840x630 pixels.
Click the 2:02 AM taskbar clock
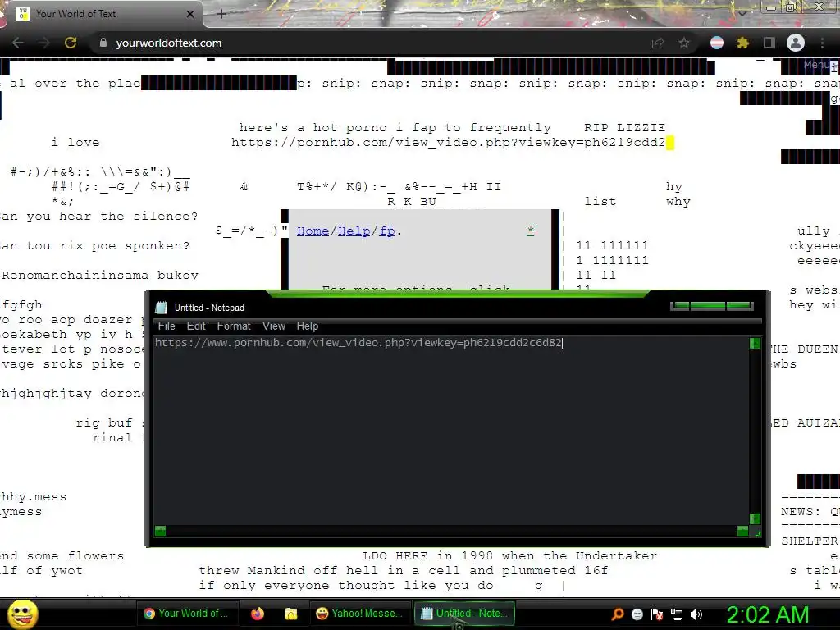tap(767, 614)
